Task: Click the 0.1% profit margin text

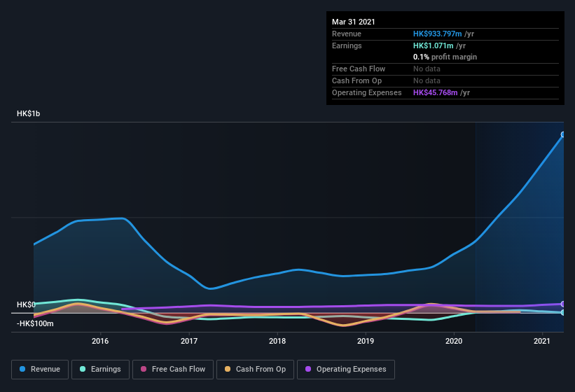Action: (445, 57)
